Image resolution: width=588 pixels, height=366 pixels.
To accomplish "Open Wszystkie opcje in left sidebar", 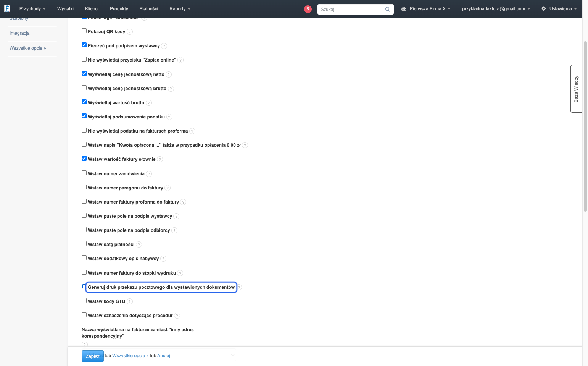I will click(27, 48).
